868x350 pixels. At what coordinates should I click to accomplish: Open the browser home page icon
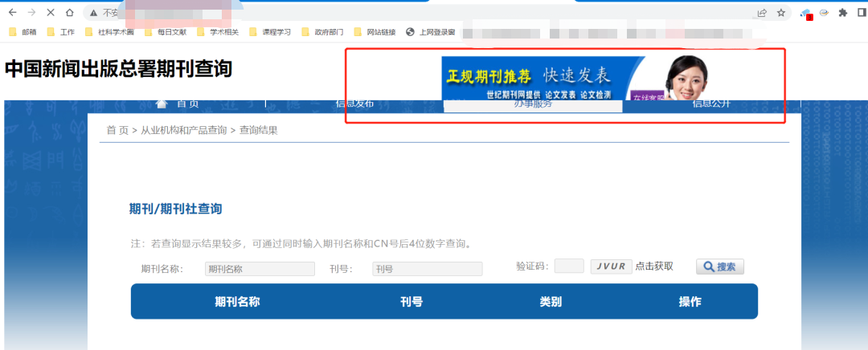pos(69,12)
